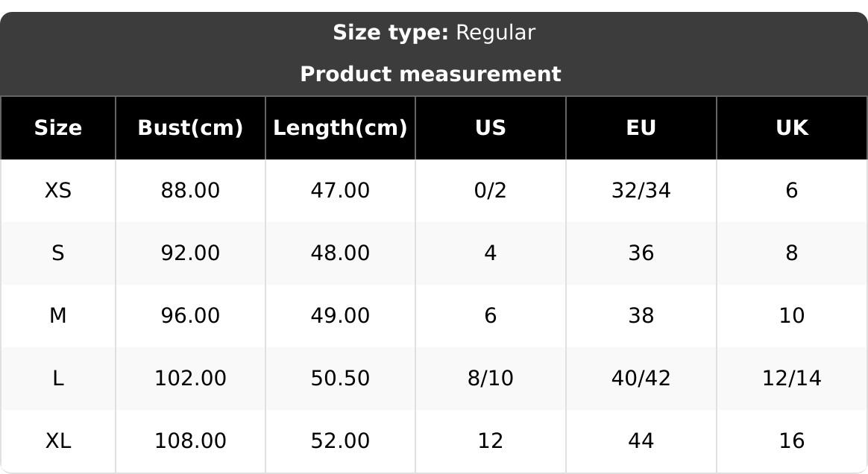Select the M size row label
Viewport: 868px width, 474px height.
(x=58, y=316)
